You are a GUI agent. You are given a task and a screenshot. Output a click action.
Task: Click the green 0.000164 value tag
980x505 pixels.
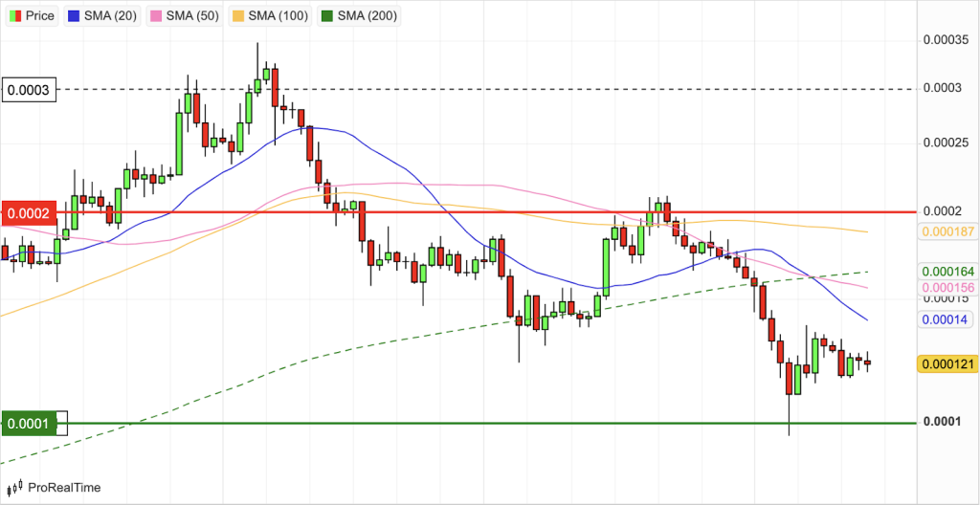point(946,271)
